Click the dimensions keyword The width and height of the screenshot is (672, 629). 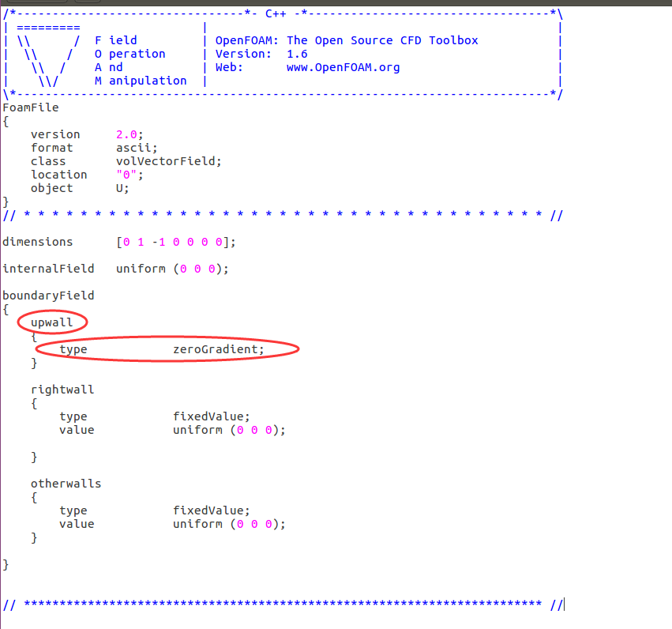click(x=37, y=242)
